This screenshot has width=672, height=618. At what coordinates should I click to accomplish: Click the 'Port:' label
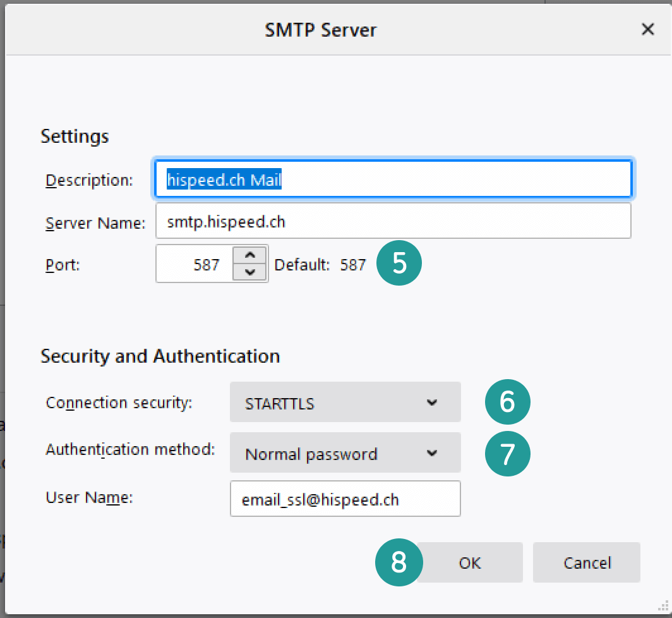click(63, 265)
